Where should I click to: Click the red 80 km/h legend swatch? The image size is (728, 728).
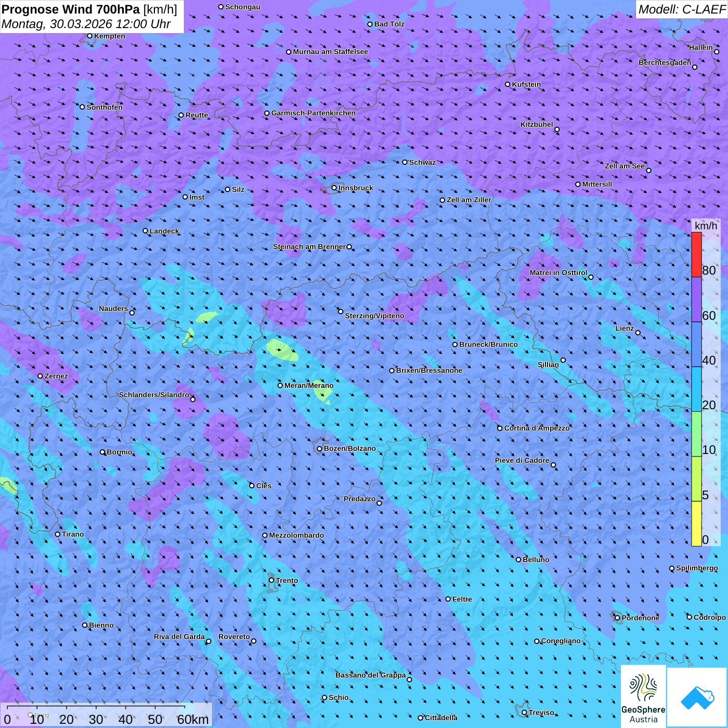point(696,255)
